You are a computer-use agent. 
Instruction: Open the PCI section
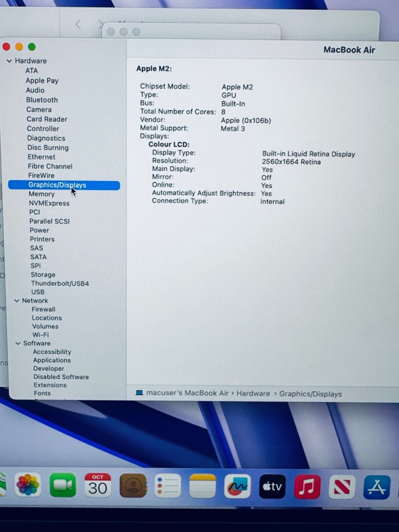point(35,212)
